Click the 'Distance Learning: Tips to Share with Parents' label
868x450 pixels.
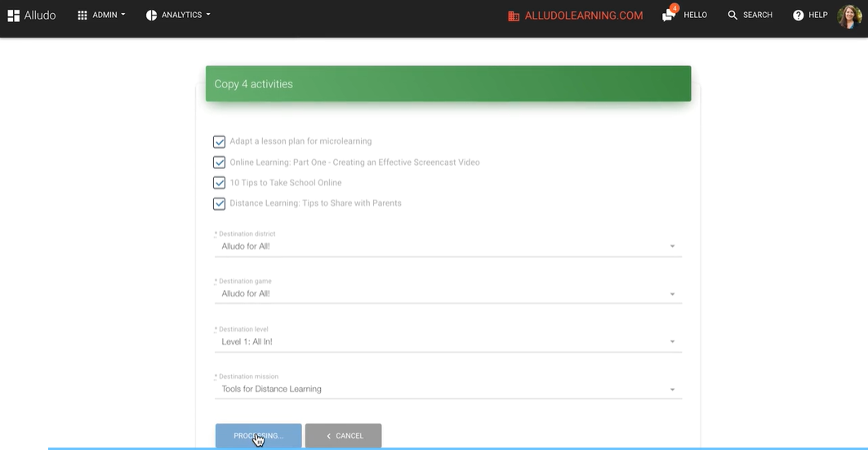315,203
